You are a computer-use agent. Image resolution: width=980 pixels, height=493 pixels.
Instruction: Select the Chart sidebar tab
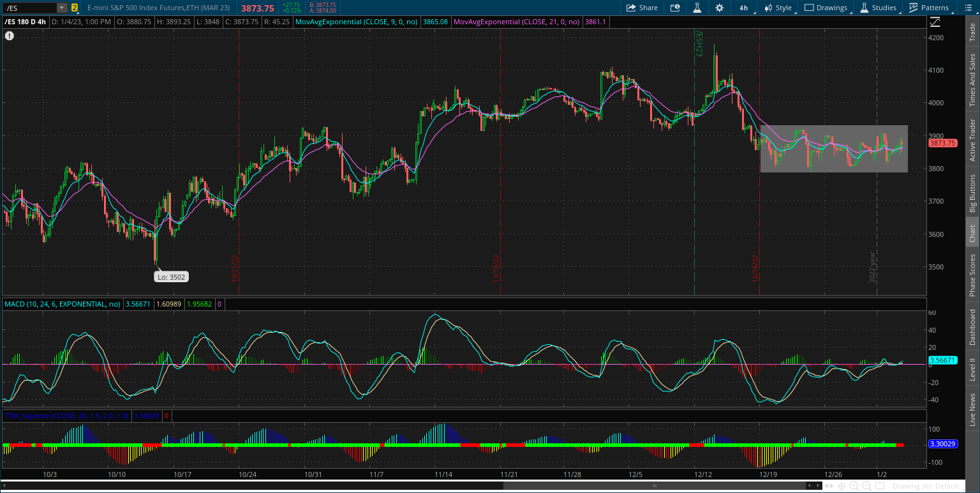[972, 234]
